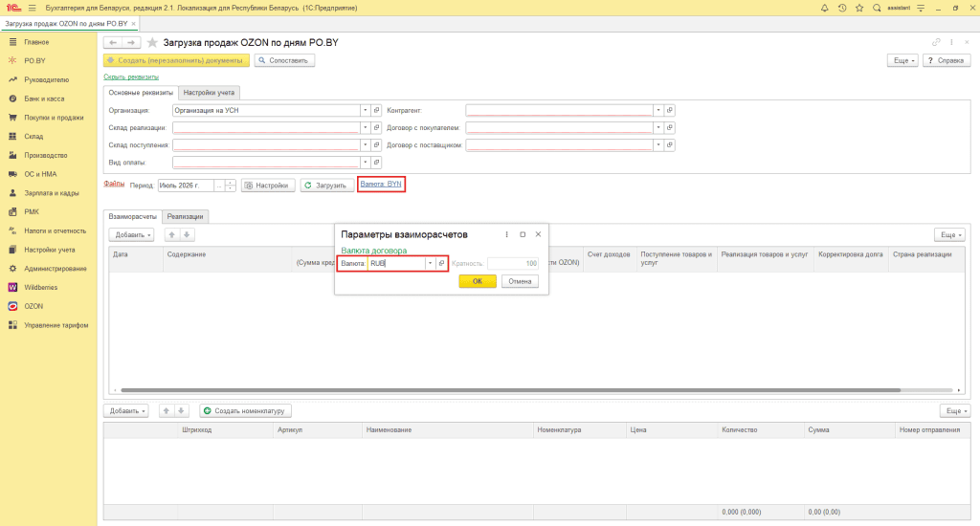This screenshot has height=526, width=980.
Task: Click Валюта RUB input field in dialog
Action: 396,264
